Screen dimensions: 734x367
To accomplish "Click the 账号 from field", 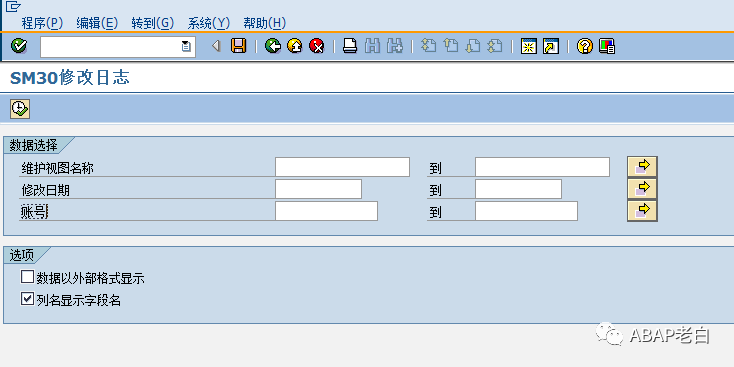I will [326, 211].
